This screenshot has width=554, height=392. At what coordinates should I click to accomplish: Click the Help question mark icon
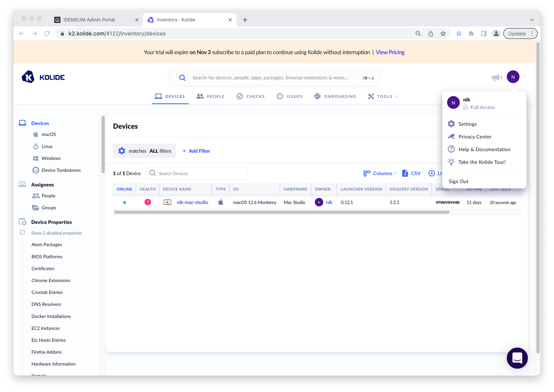451,149
